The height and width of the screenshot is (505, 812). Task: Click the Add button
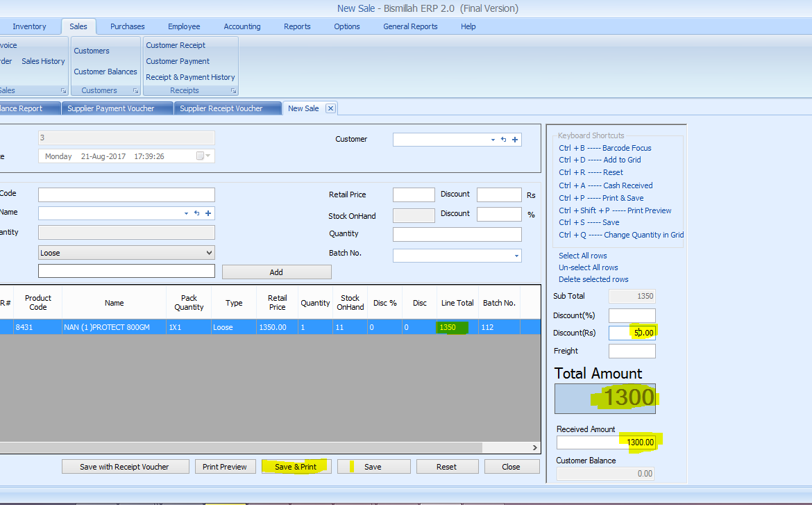tap(276, 272)
